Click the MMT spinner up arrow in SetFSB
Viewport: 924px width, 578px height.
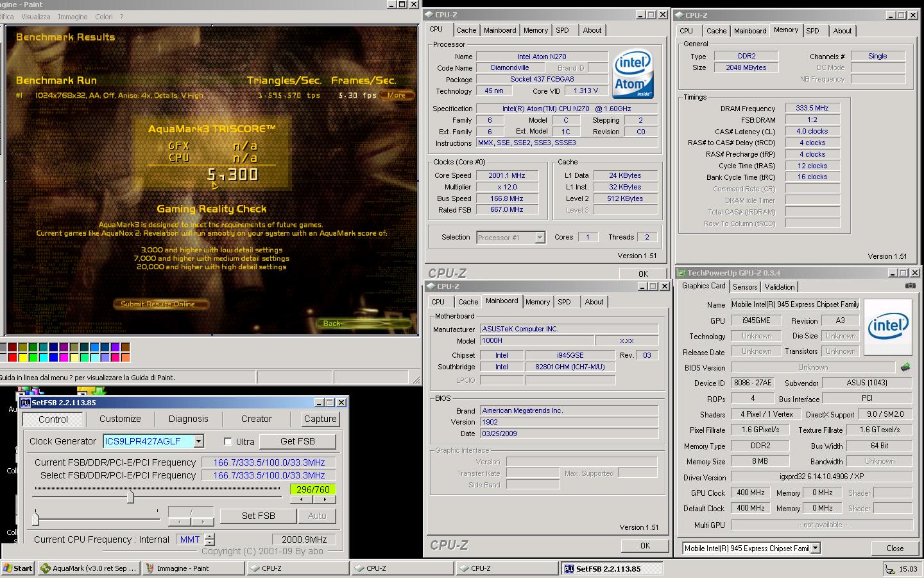pyautogui.click(x=209, y=536)
